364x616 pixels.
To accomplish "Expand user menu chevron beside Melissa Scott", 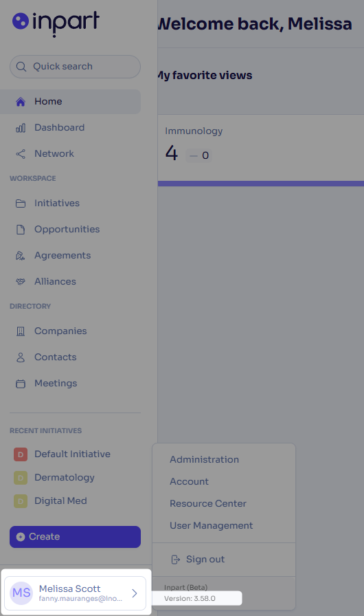I will pos(134,593).
